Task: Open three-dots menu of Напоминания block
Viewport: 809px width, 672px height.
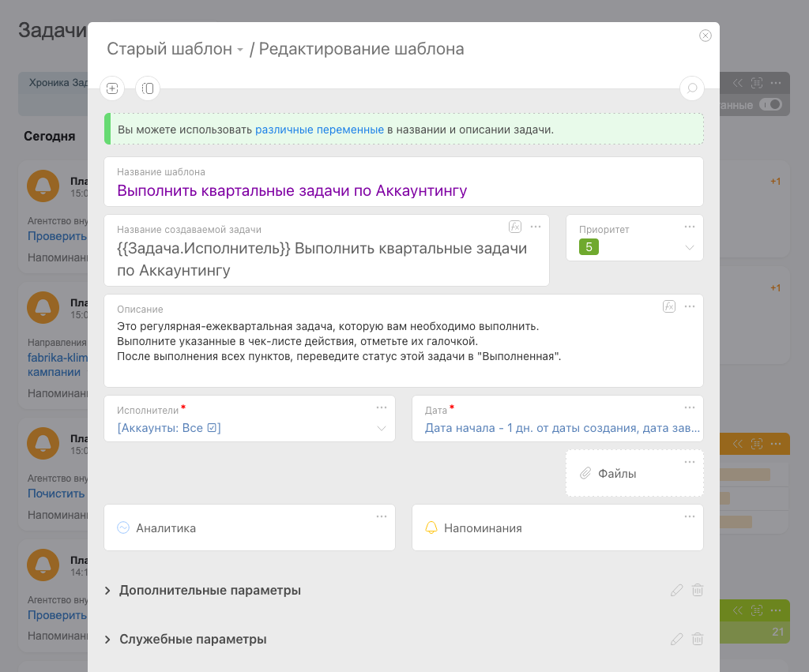Action: click(x=689, y=516)
